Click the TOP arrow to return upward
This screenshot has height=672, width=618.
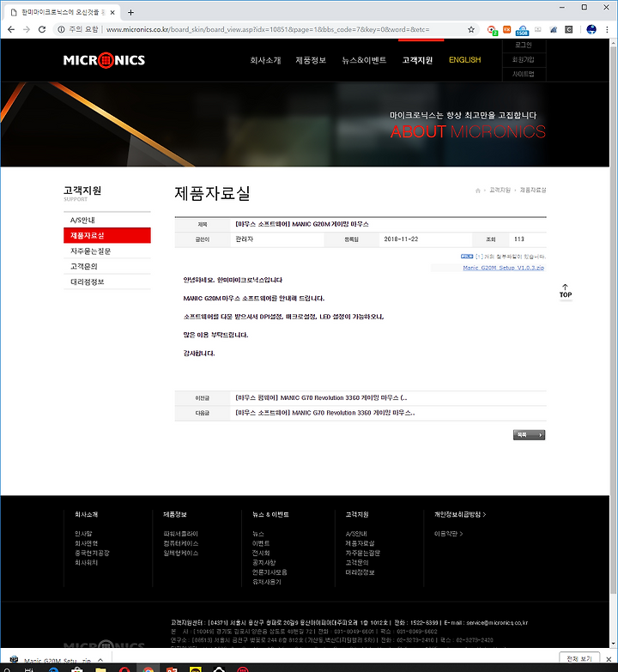pos(566,291)
